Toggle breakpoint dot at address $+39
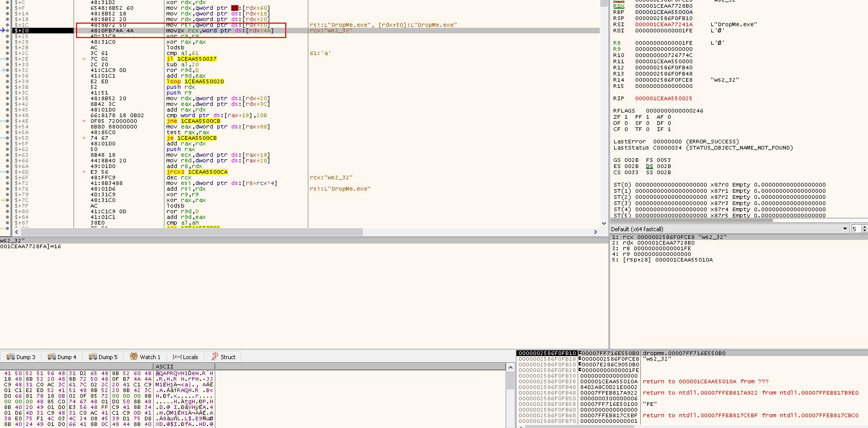Image resolution: width=868 pixels, height=428 pixels. (x=7, y=82)
